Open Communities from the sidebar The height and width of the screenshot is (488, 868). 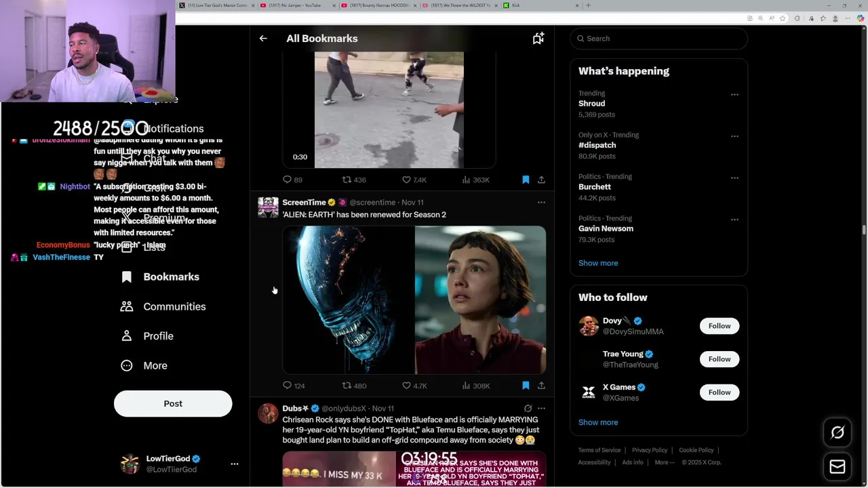coord(163,306)
